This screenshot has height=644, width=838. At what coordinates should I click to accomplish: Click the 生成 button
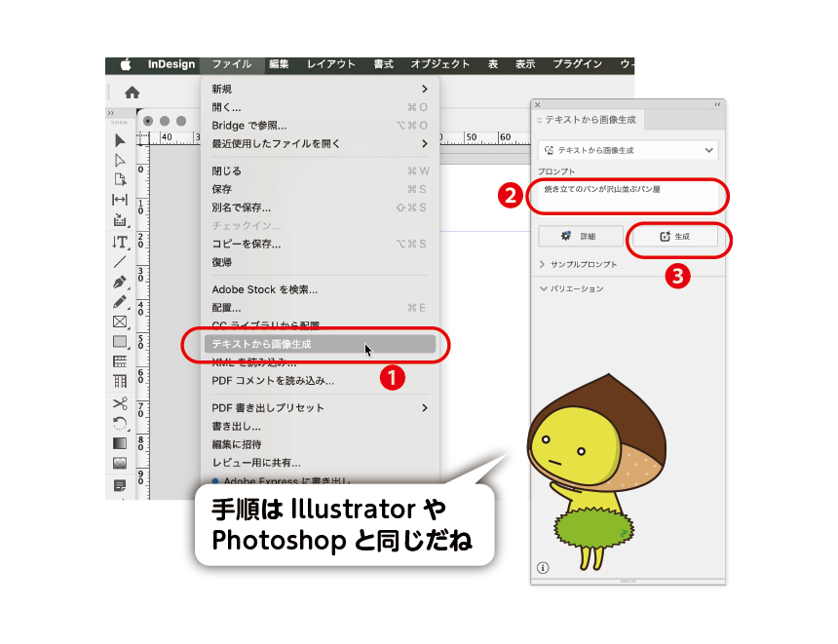675,236
